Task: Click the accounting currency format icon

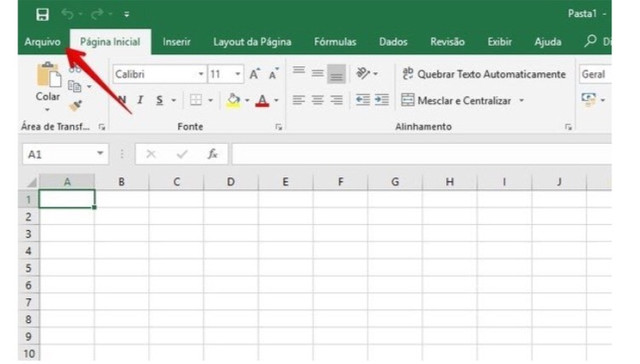Action: (x=589, y=99)
